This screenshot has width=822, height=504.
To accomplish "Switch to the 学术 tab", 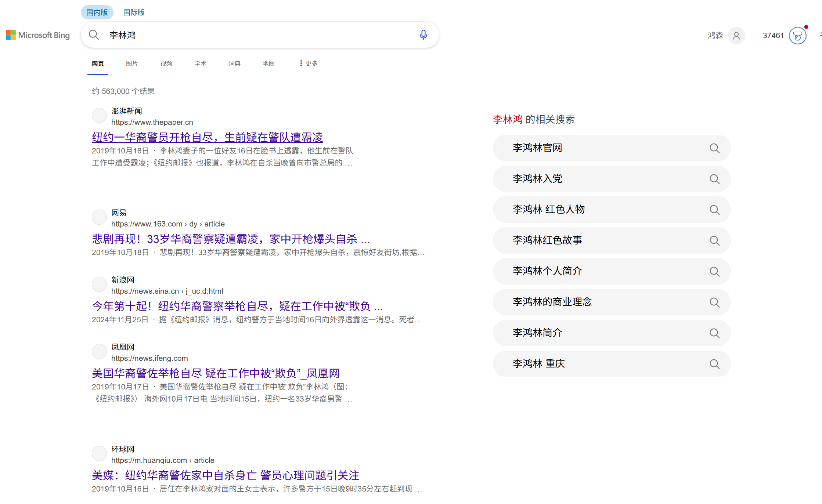I will pyautogui.click(x=200, y=64).
